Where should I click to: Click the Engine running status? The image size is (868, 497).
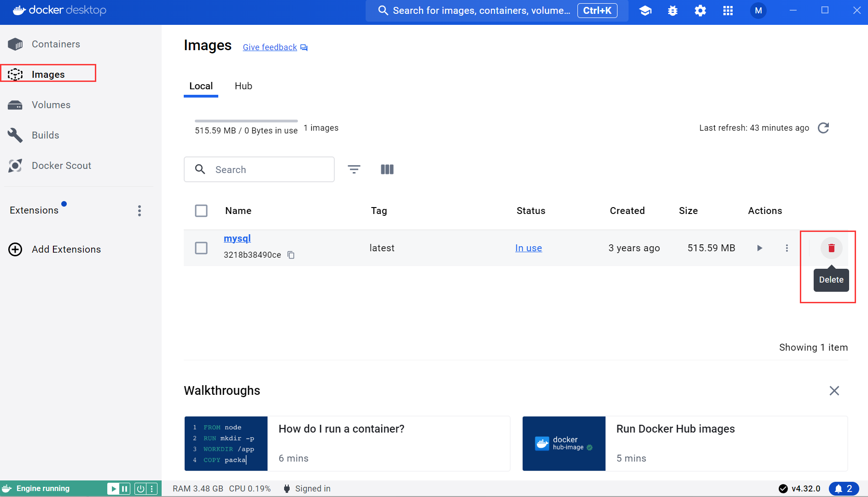[43, 489]
